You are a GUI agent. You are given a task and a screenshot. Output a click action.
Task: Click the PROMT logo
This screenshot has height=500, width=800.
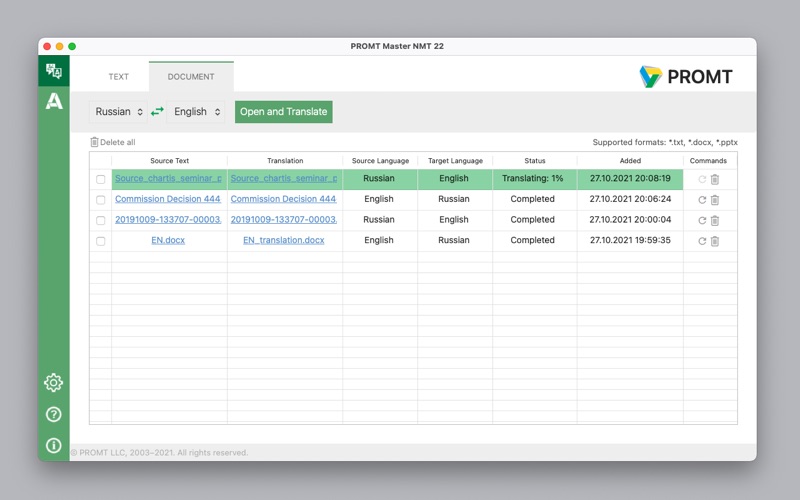(686, 77)
